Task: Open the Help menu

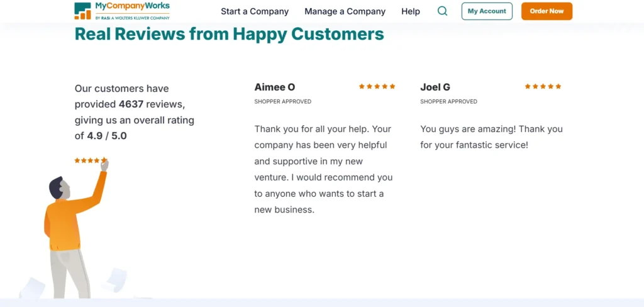Action: pos(411,11)
